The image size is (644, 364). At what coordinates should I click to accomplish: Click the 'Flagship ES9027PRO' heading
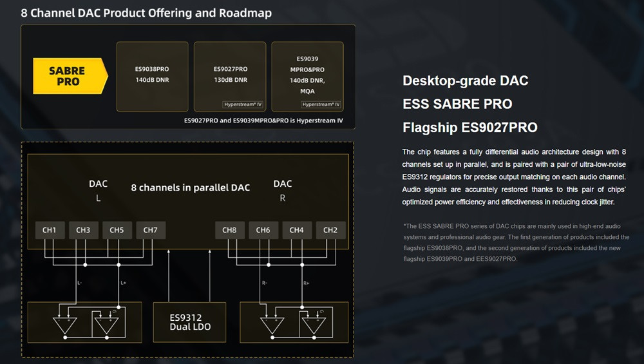(470, 128)
